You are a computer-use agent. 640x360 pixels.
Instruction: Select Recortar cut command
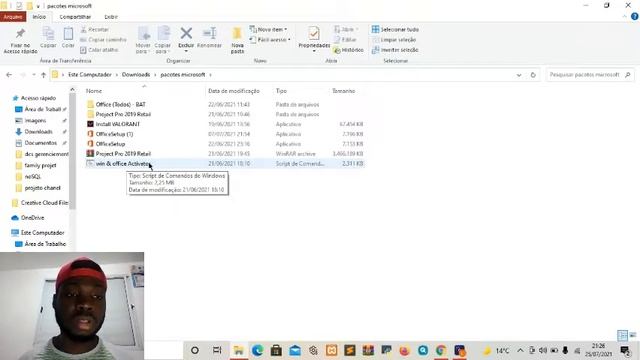click(95, 29)
